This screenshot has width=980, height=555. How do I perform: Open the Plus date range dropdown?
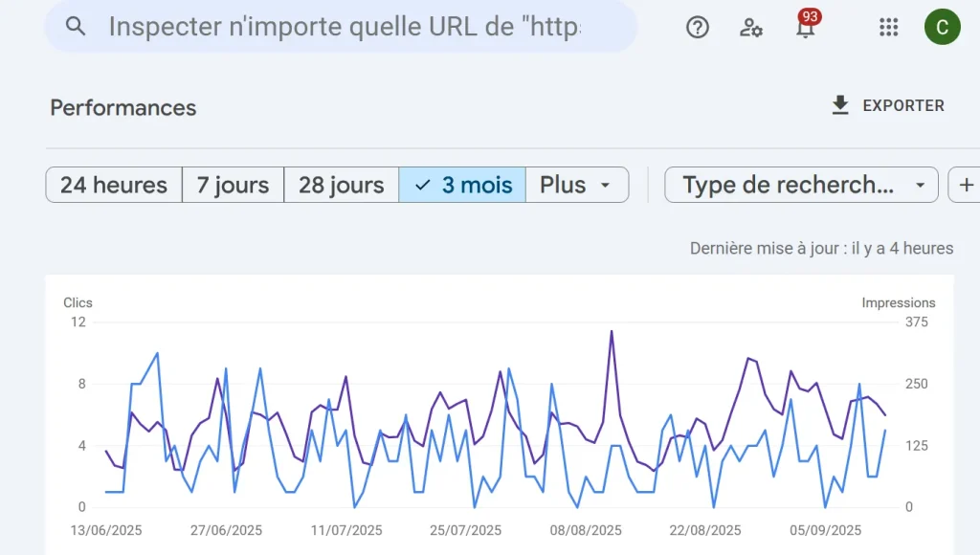coord(577,184)
